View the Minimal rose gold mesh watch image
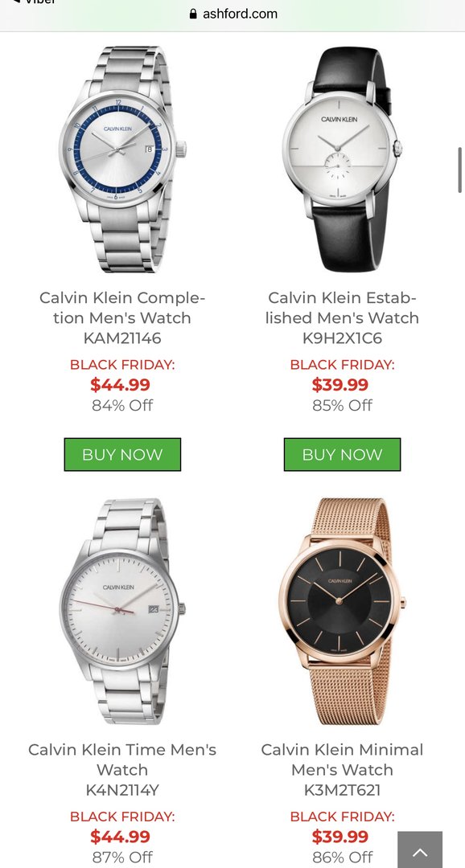This screenshot has height=868, width=465. [x=342, y=611]
